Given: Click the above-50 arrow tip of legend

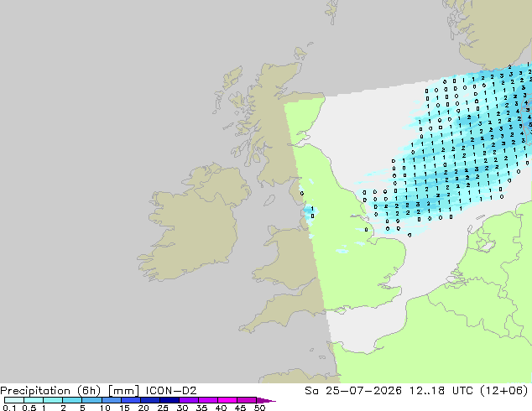Looking at the screenshot, I should tap(266, 400).
